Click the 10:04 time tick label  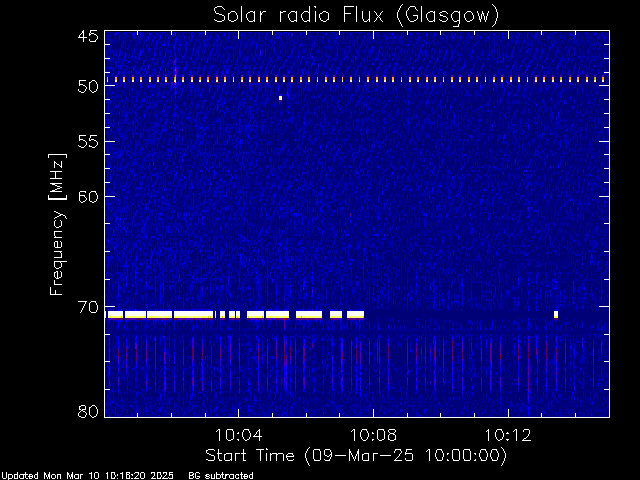tap(239, 435)
